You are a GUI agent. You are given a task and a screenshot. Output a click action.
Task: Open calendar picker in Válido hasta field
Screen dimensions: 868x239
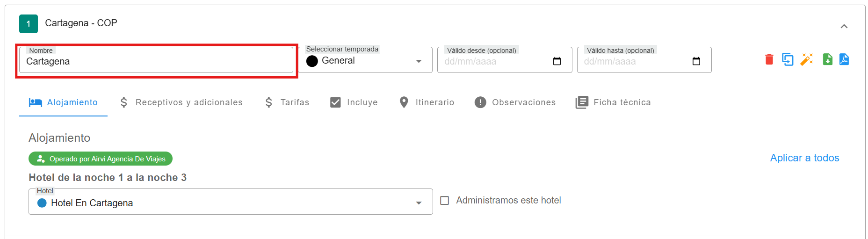(x=696, y=61)
